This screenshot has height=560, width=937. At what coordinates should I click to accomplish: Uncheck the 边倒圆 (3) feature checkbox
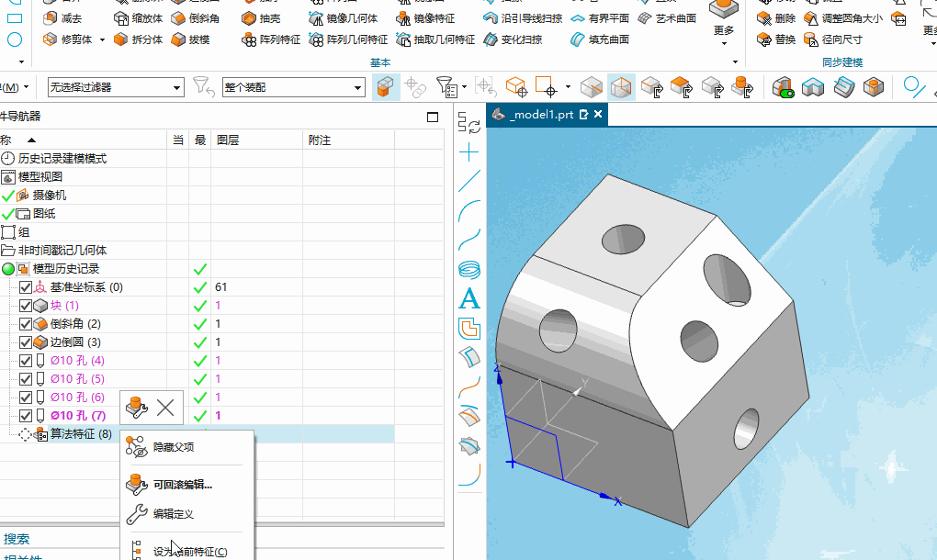26,342
